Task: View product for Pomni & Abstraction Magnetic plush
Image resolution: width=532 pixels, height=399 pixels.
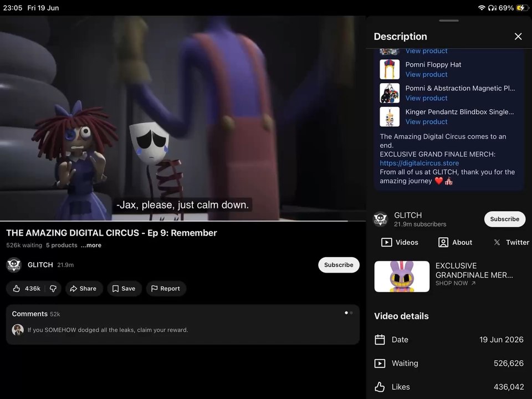Action: click(x=426, y=98)
